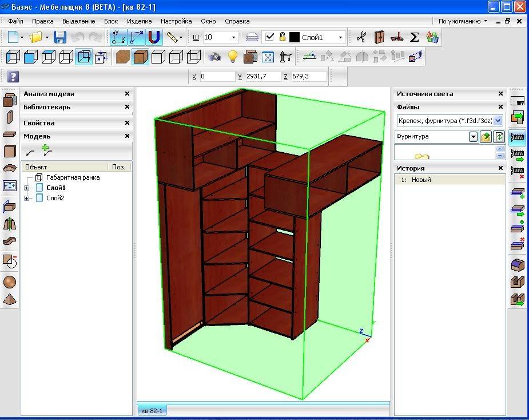Click into the Y coordinate field
This screenshot has height=420, width=529.
[263, 76]
